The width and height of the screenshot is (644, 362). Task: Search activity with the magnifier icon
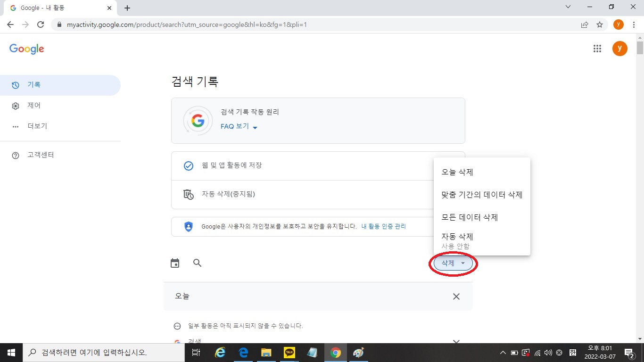(198, 263)
